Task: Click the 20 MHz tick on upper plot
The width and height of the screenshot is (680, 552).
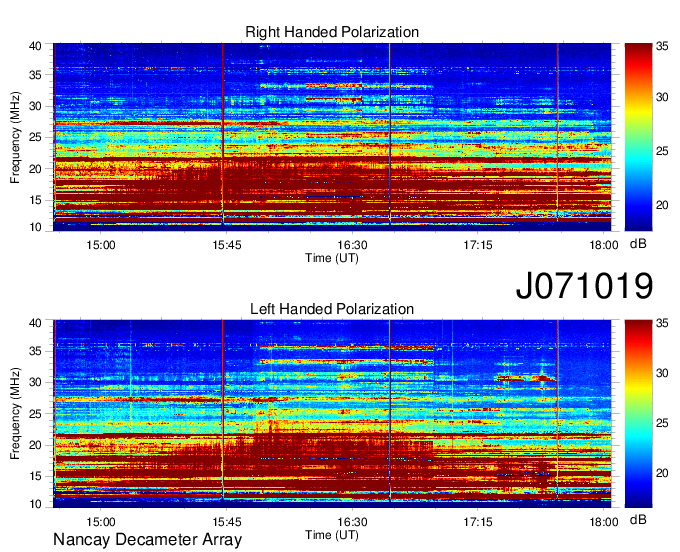Action: coord(36,169)
